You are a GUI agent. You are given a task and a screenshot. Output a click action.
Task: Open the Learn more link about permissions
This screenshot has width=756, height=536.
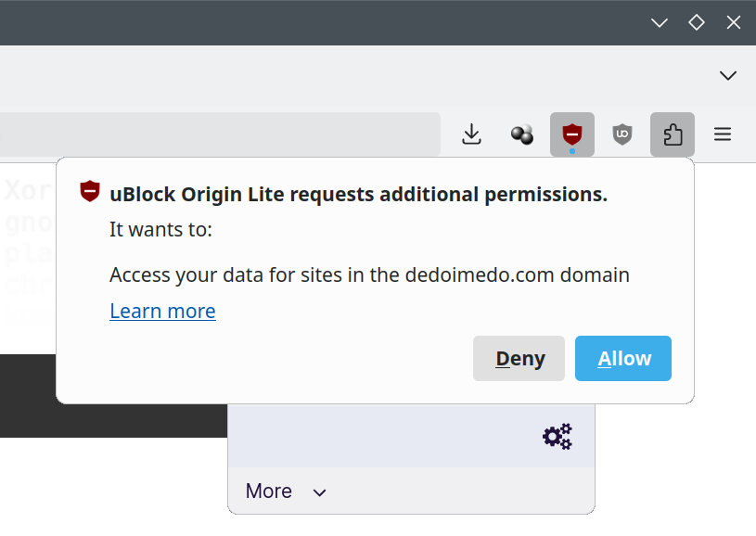tap(162, 311)
